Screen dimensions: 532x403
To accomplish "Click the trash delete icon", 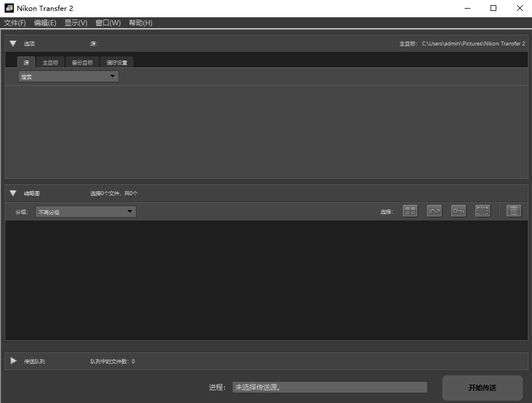I will tap(514, 211).
